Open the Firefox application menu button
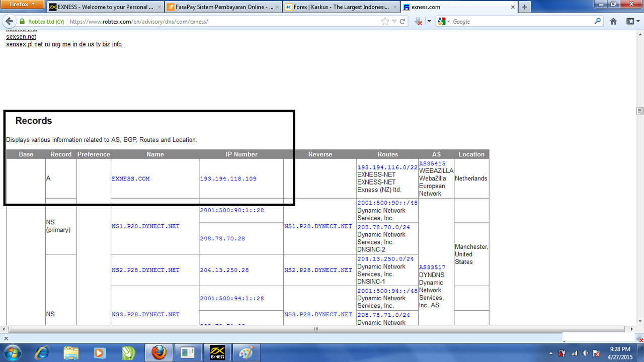The width and height of the screenshot is (644, 362). pos(22,5)
